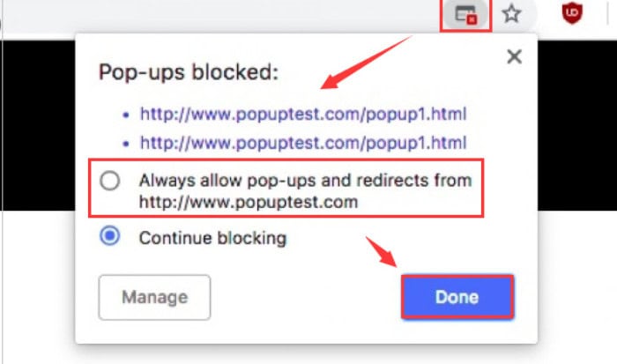Open the uBlock Origin extension icon
The height and width of the screenshot is (364, 617).
(x=572, y=13)
